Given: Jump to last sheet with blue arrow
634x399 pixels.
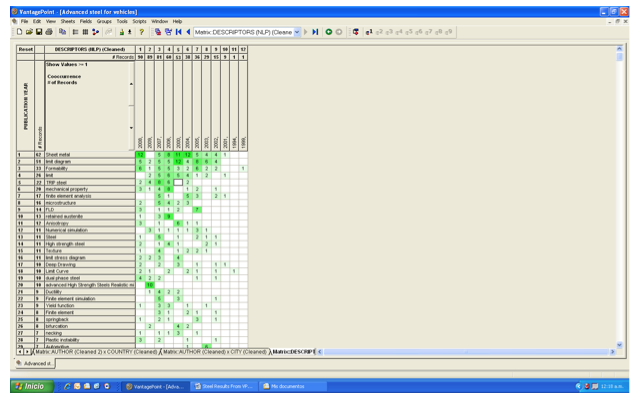Looking at the screenshot, I should (x=315, y=32).
